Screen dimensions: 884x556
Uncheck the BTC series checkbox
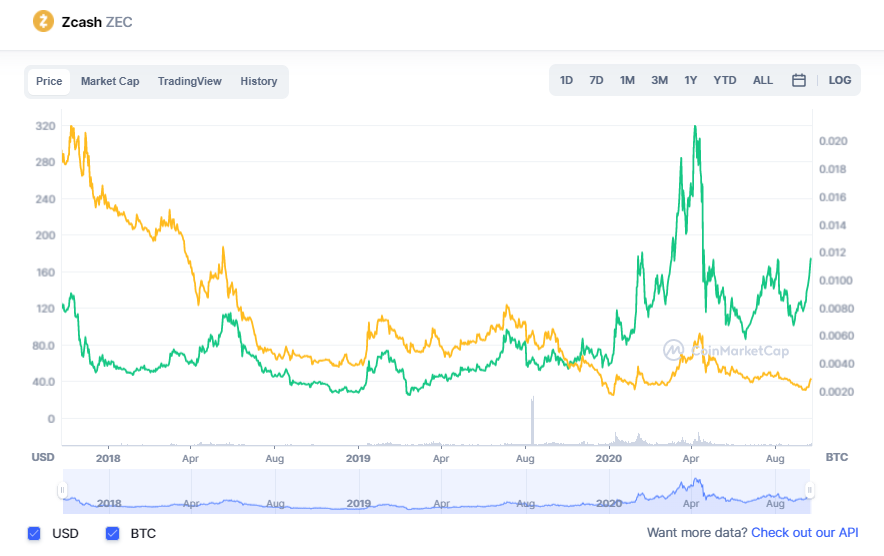coord(112,533)
